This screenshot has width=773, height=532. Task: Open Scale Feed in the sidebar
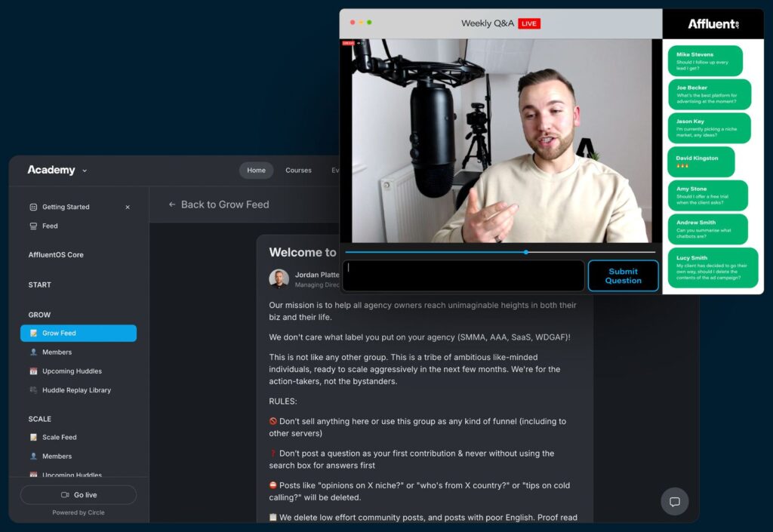tap(59, 437)
